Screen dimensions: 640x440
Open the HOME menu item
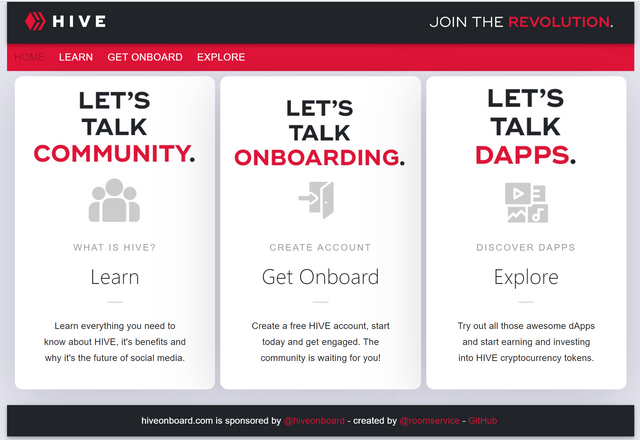point(29,57)
